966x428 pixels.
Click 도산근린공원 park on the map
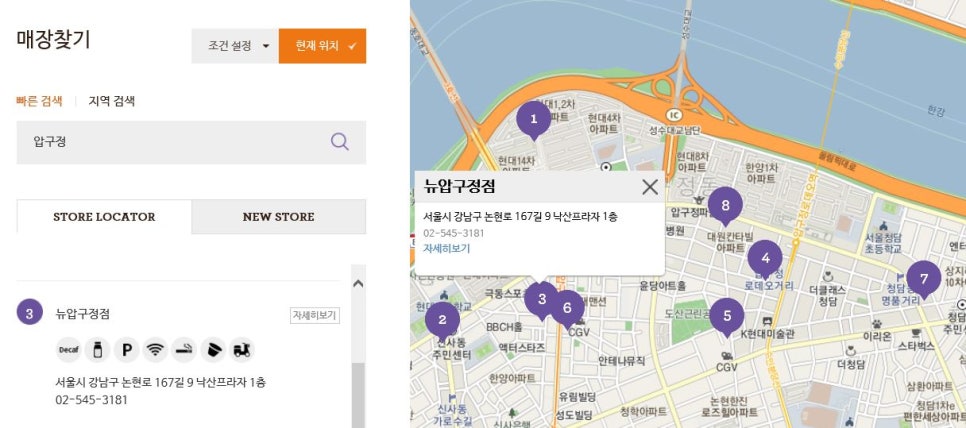pyautogui.click(x=689, y=320)
